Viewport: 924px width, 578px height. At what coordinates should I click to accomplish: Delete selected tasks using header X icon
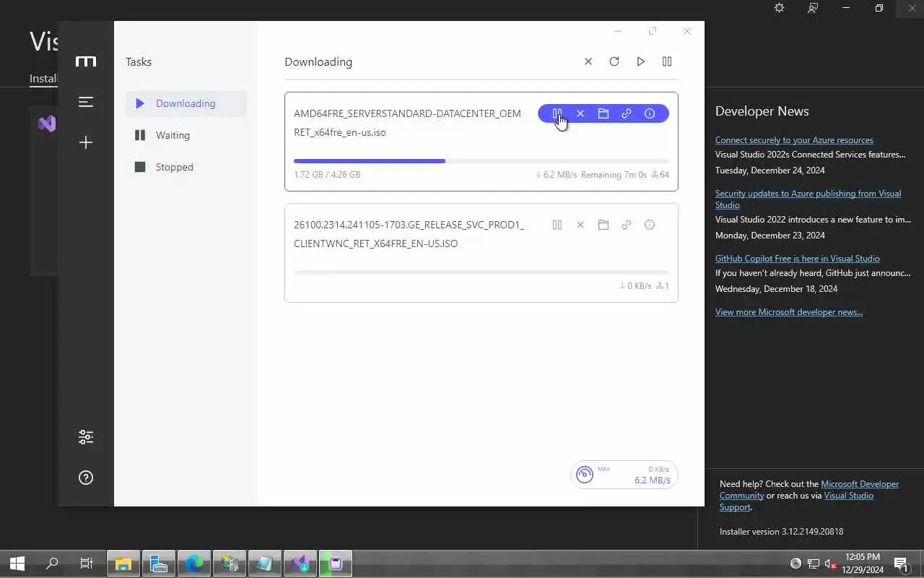tap(588, 61)
